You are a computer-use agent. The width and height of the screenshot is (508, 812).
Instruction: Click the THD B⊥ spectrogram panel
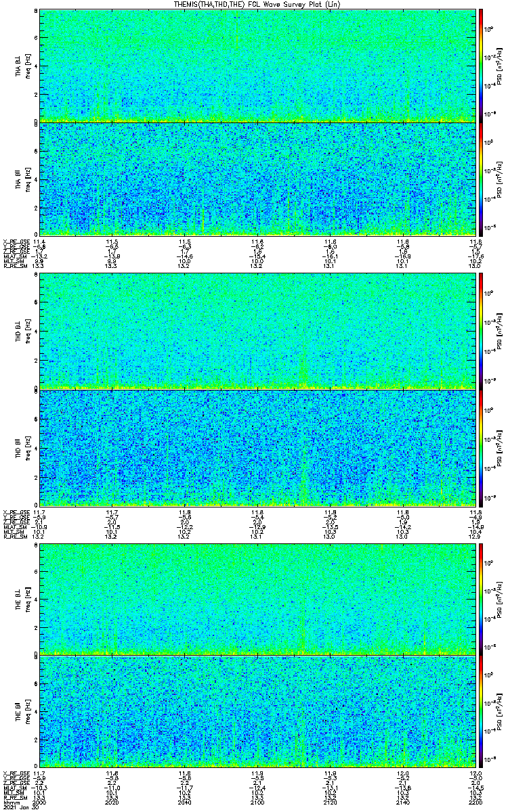point(257,332)
